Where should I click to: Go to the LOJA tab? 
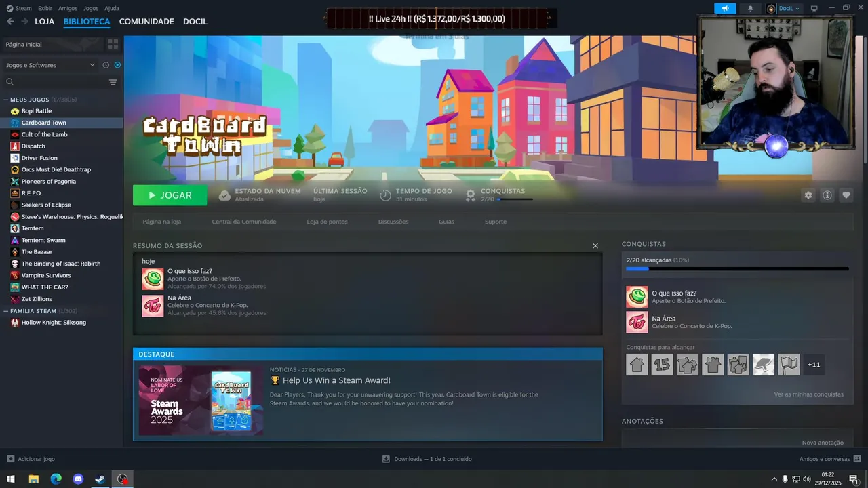click(45, 22)
